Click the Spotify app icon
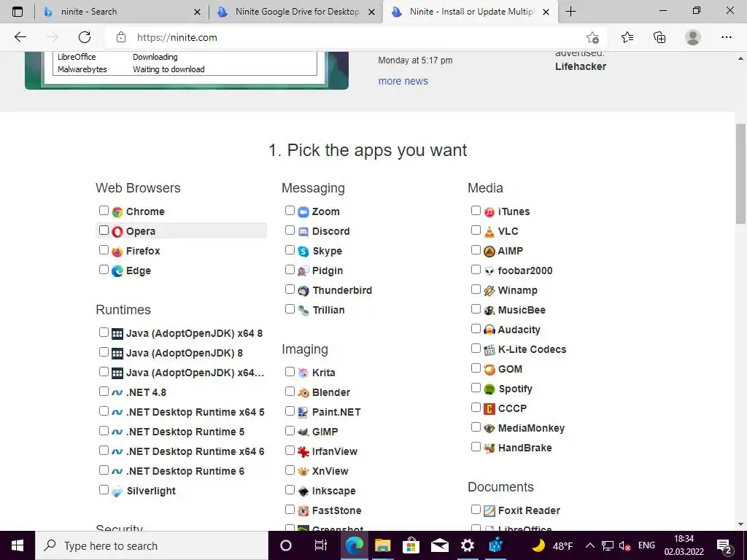Image resolution: width=747 pixels, height=560 pixels. point(489,389)
